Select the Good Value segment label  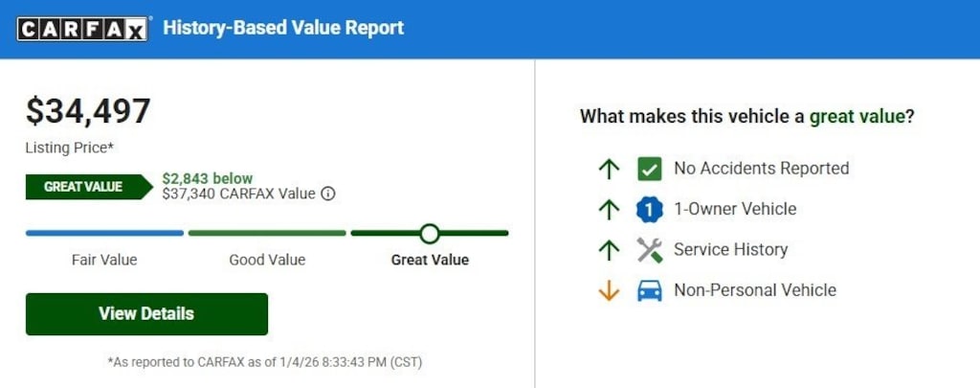click(267, 260)
